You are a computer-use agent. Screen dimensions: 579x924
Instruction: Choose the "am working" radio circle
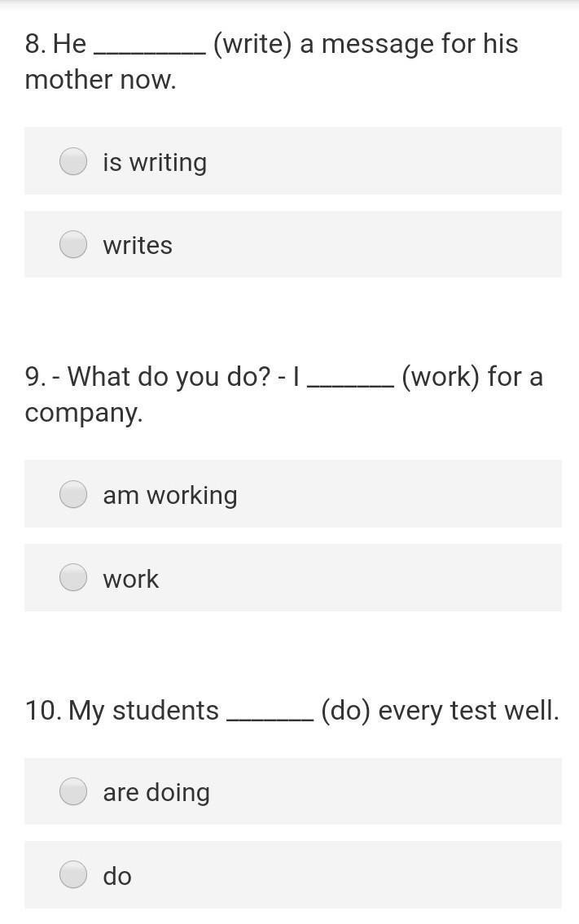(x=74, y=494)
